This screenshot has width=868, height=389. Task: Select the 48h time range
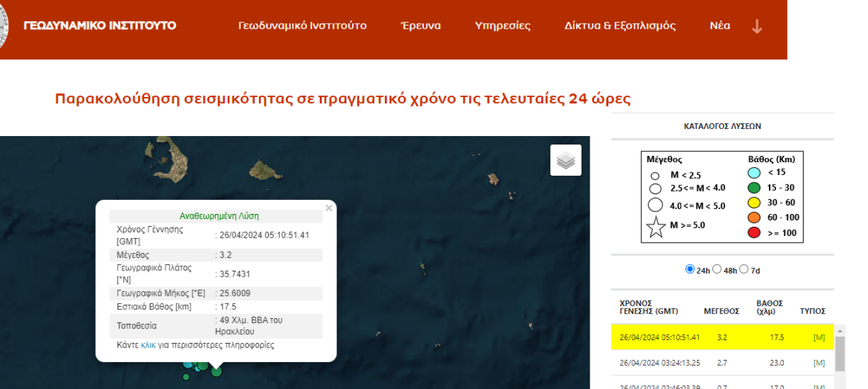[717, 269]
